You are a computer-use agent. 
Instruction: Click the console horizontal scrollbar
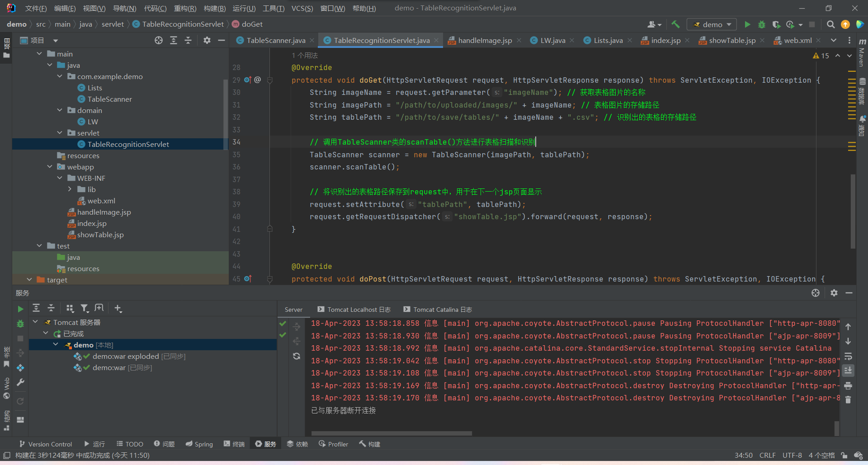click(392, 433)
